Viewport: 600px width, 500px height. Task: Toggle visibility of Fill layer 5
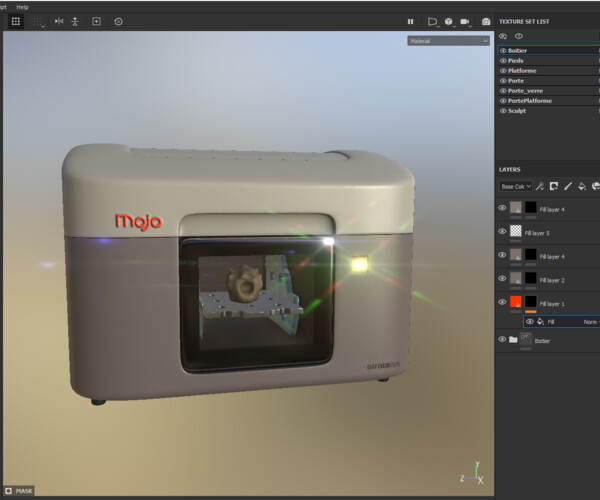pyautogui.click(x=502, y=231)
